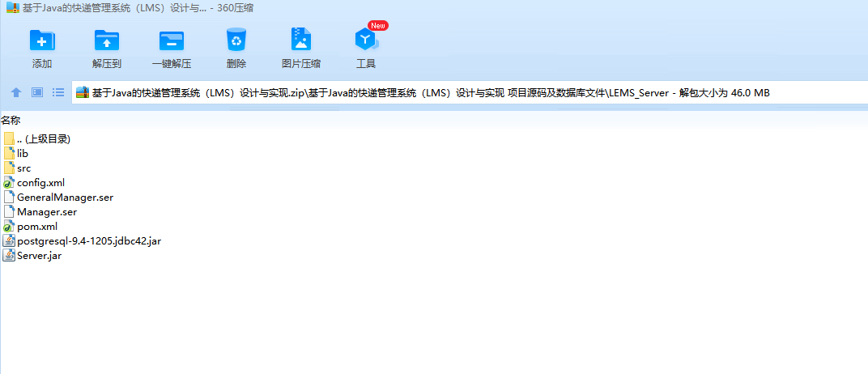Open the 图片压缩 (image compression) tool
Image resolution: width=868 pixels, height=374 pixels.
(x=301, y=40)
